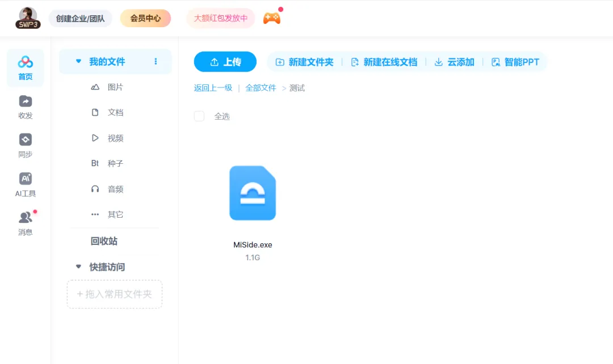Click the 图片 category icon

click(95, 87)
